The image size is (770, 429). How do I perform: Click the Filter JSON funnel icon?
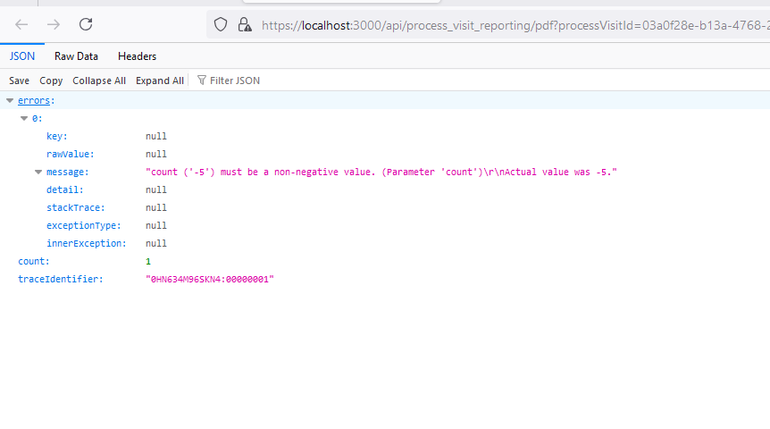[x=202, y=80]
